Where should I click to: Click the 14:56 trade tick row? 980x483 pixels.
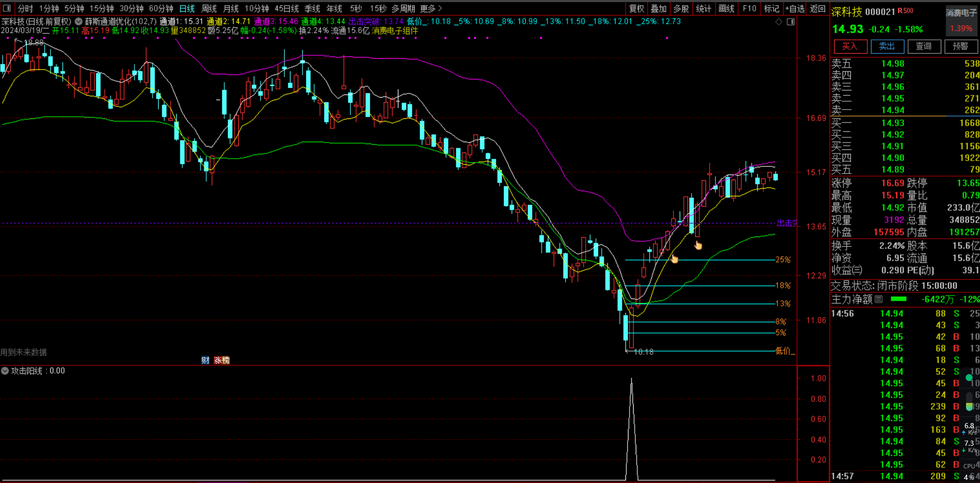905,314
